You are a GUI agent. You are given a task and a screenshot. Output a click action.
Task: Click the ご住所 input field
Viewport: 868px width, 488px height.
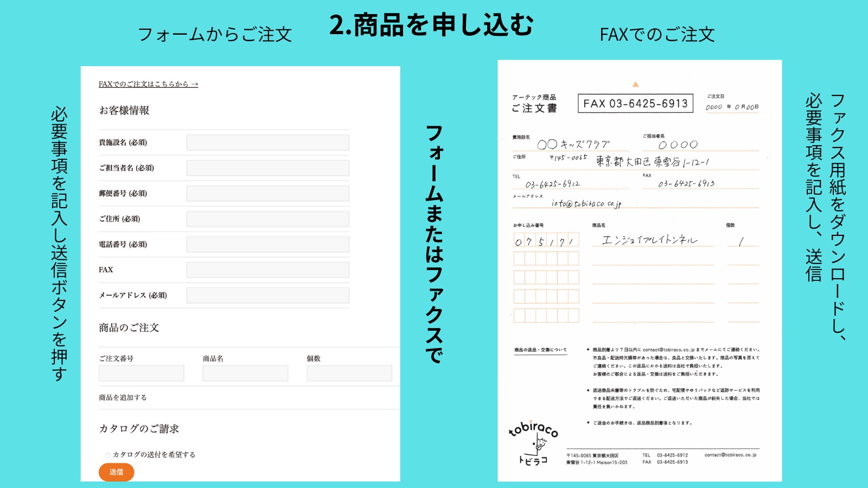click(x=267, y=219)
